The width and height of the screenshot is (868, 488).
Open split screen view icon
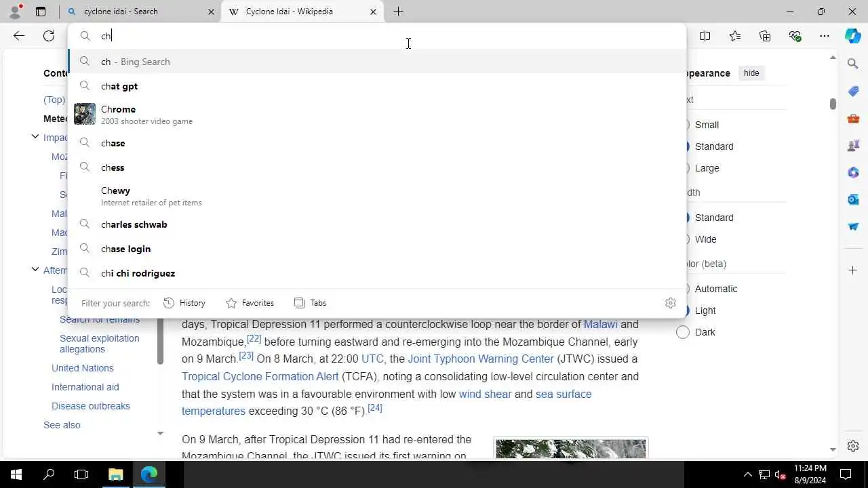point(705,36)
